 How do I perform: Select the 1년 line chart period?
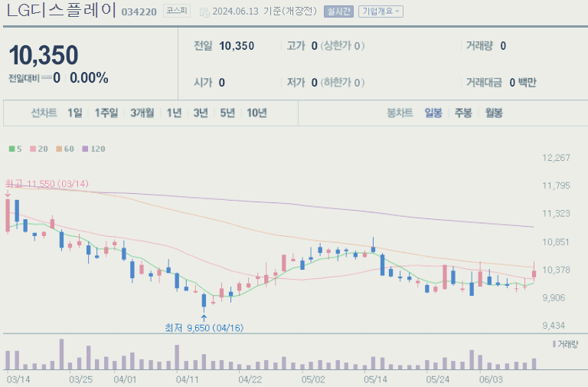tap(174, 113)
